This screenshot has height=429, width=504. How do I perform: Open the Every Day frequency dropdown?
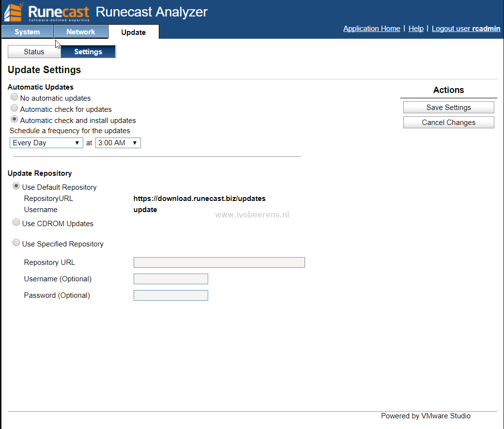46,143
